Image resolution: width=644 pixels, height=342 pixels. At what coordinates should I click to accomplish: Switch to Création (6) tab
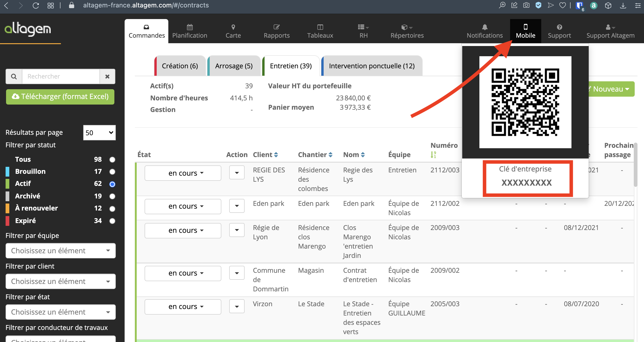pyautogui.click(x=180, y=66)
